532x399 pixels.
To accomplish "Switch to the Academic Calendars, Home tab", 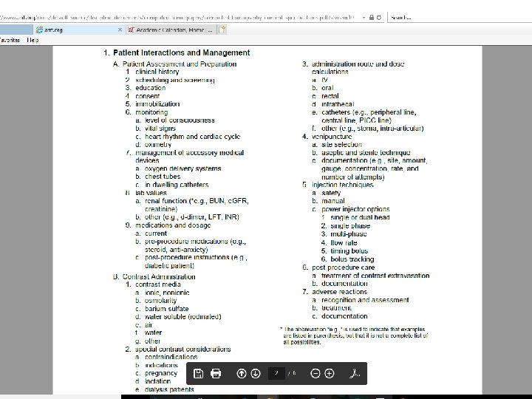I will pos(171,30).
